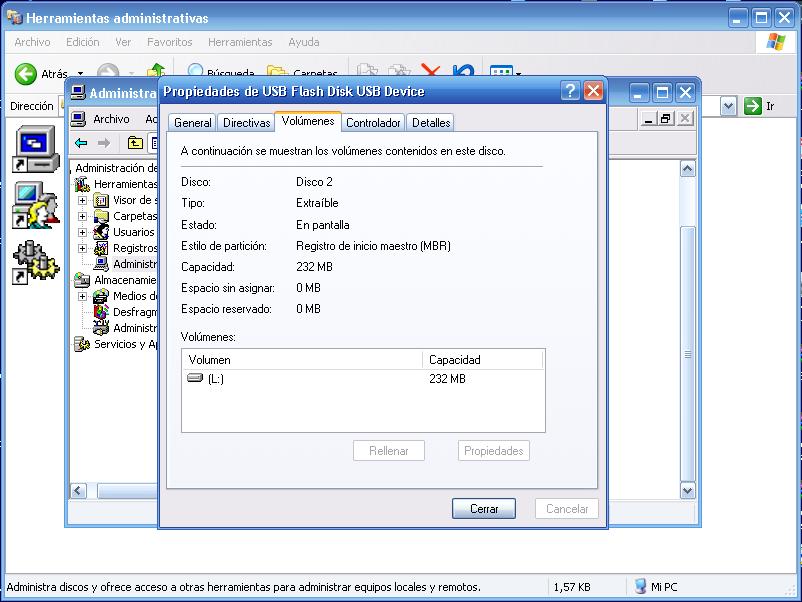Click the Rellenar button
802x602 pixels.
coord(389,451)
